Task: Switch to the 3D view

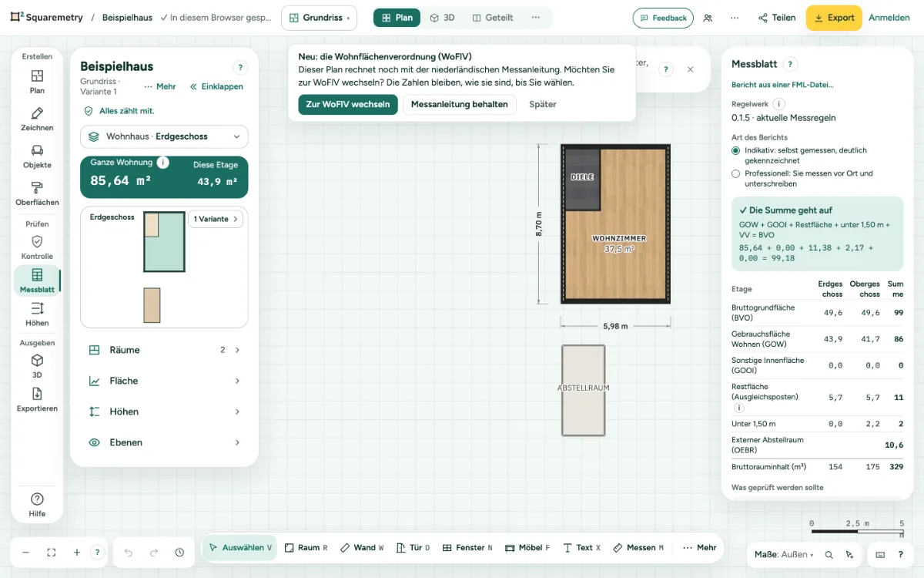Action: click(x=442, y=18)
